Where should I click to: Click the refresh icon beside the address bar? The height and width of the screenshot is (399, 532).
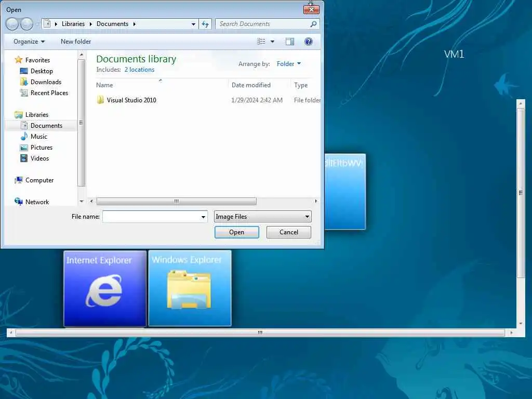pos(205,24)
